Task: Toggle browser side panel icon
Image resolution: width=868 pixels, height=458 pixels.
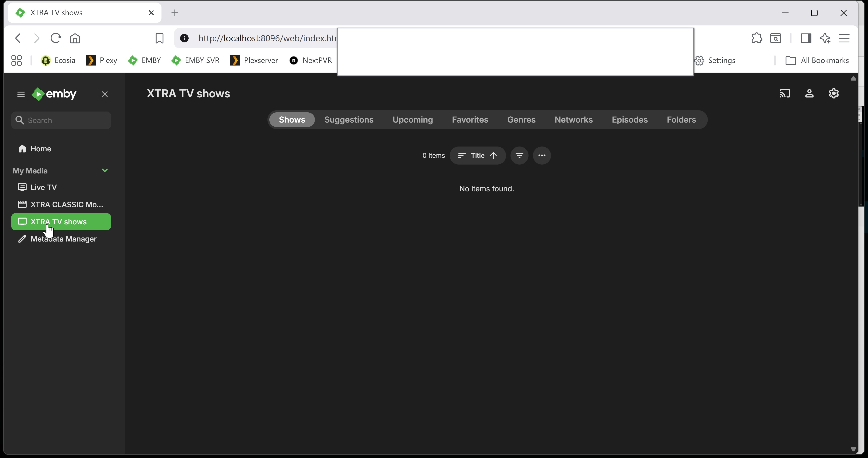Action: tap(806, 38)
